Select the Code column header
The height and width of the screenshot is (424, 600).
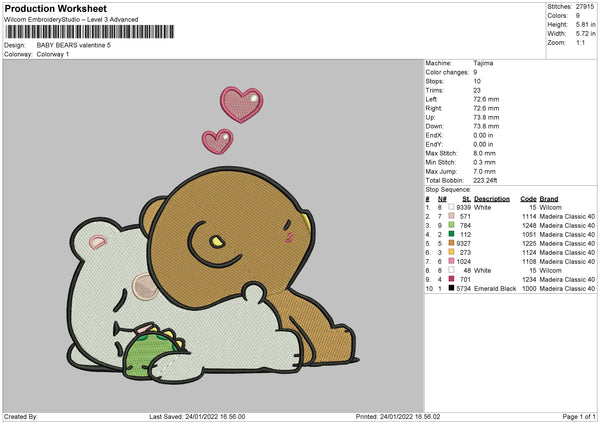click(528, 199)
